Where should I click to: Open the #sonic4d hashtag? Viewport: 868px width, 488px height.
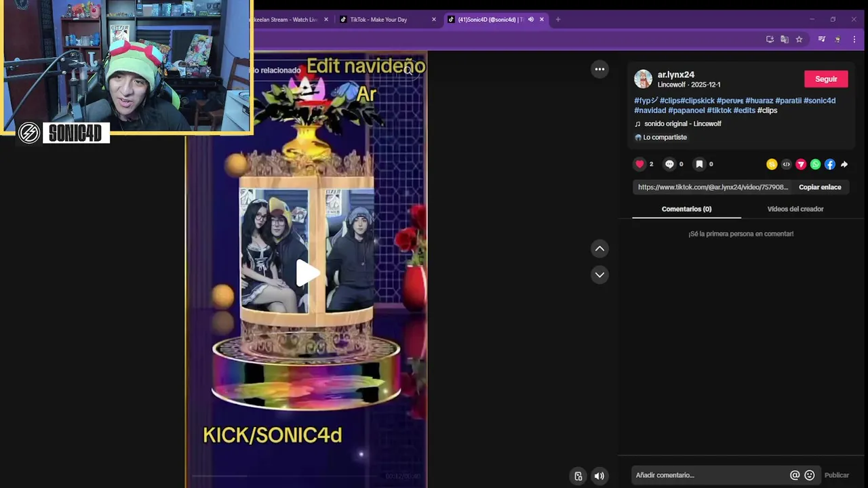point(819,100)
